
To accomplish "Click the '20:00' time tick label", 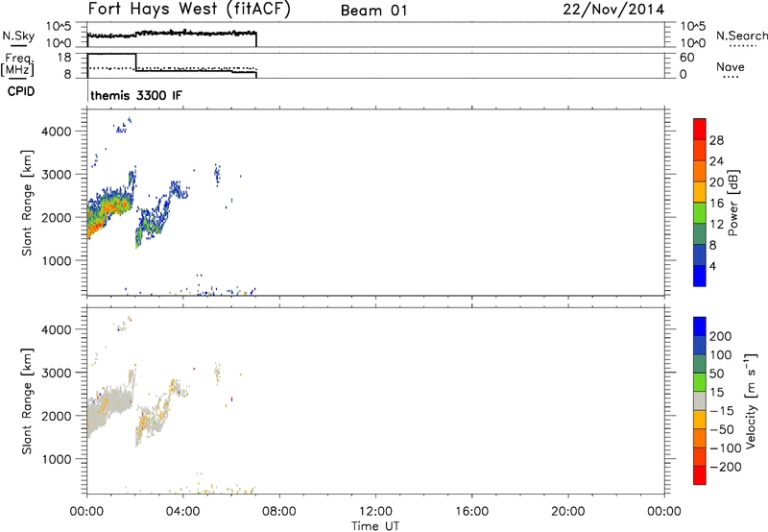I will click(567, 512).
